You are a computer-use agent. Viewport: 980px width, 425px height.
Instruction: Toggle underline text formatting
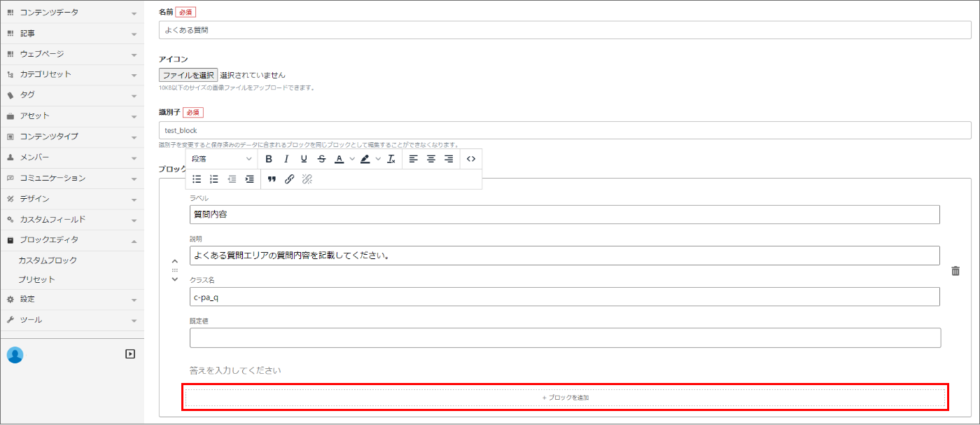point(304,159)
